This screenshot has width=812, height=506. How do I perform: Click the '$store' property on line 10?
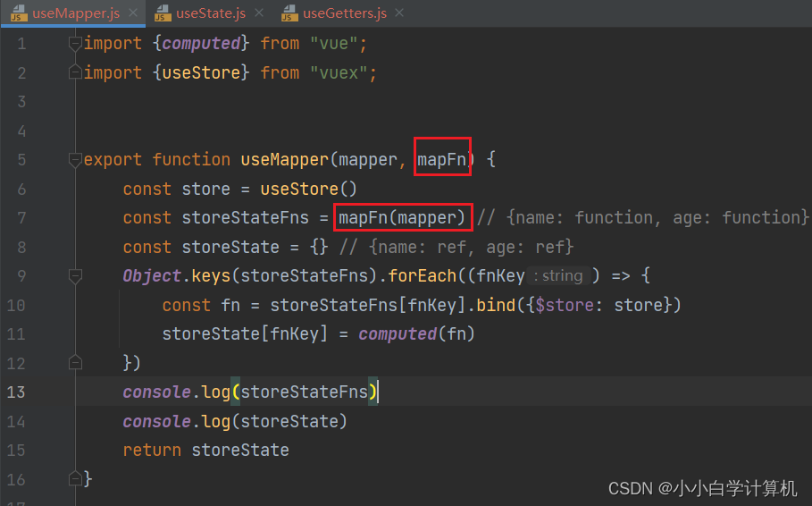pos(565,305)
